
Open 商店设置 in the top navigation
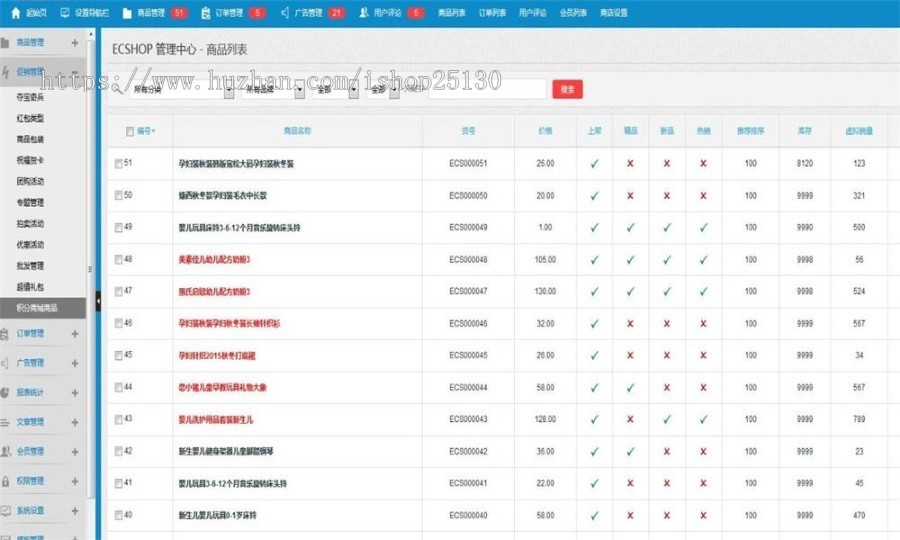point(614,13)
